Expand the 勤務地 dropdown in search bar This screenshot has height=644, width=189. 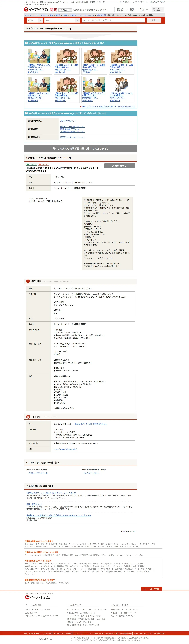34,20
